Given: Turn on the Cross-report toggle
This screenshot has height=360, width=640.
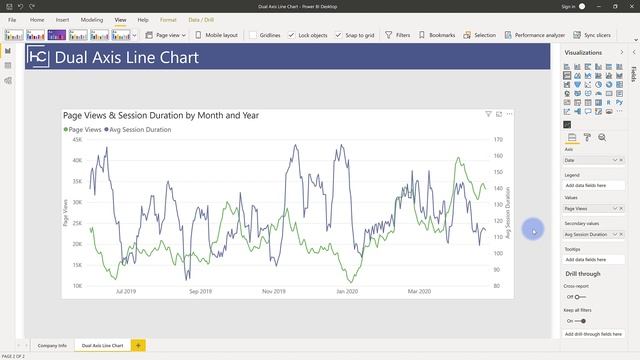Looking at the screenshot, I should pos(580,297).
